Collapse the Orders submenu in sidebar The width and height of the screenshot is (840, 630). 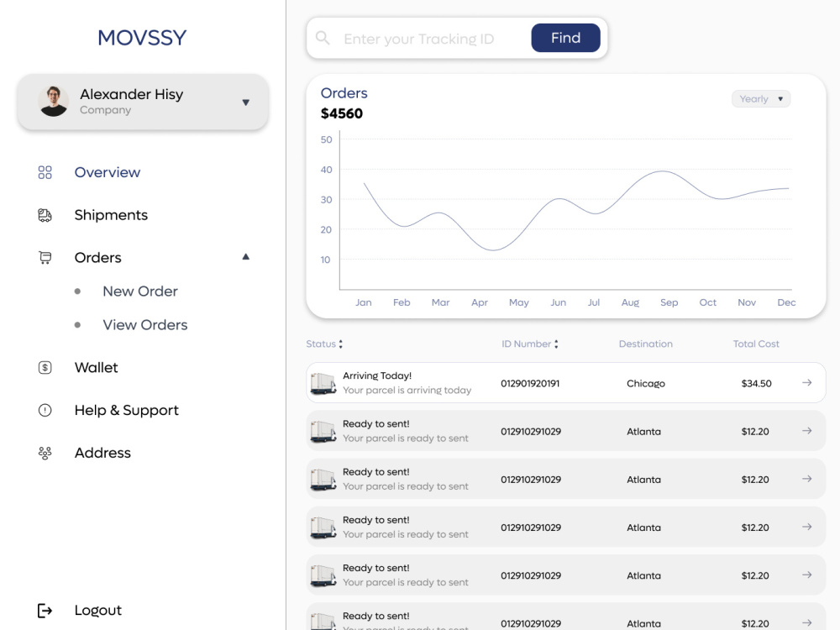click(x=245, y=257)
